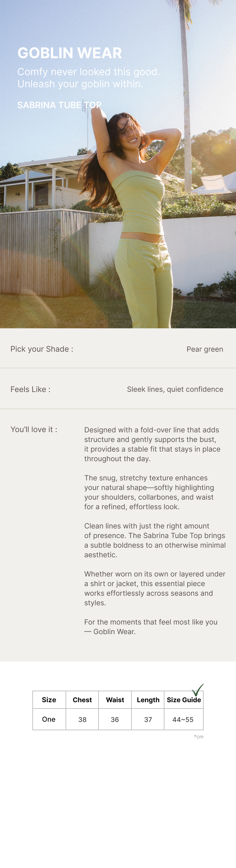Click the GOBLIN WEAR brand heading
Viewport: 236px width, 868px height.
(x=70, y=53)
